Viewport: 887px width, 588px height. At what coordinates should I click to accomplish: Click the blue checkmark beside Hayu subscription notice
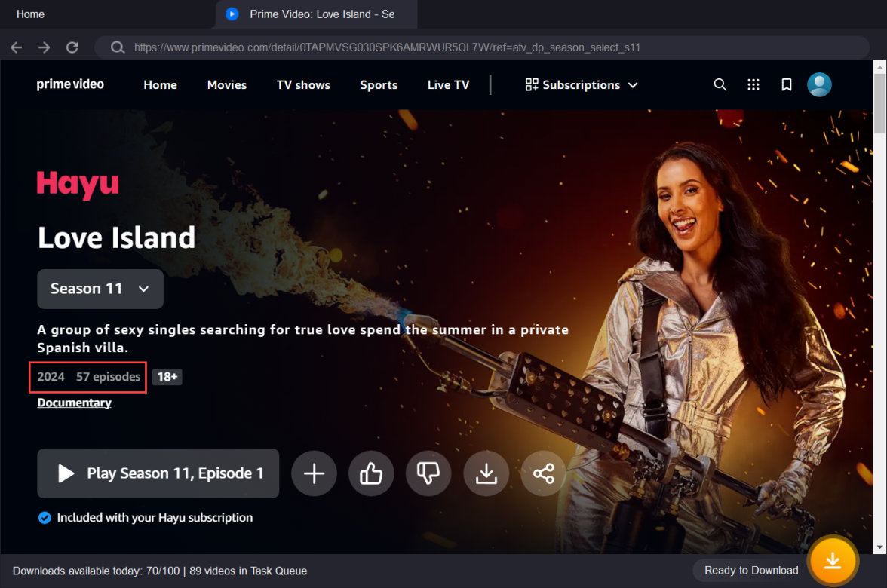pyautogui.click(x=45, y=518)
